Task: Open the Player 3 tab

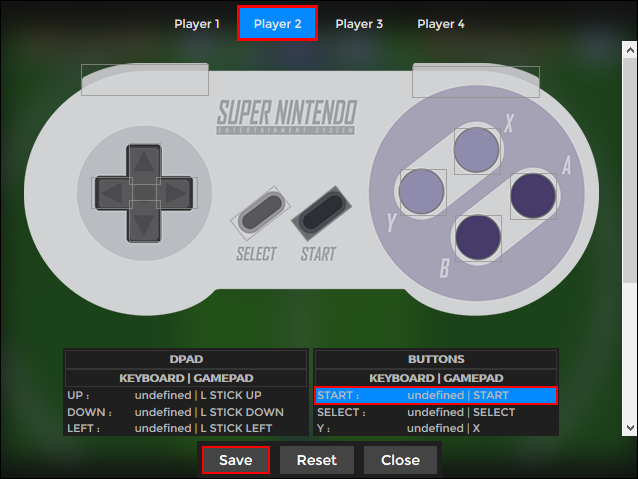Action: click(359, 24)
